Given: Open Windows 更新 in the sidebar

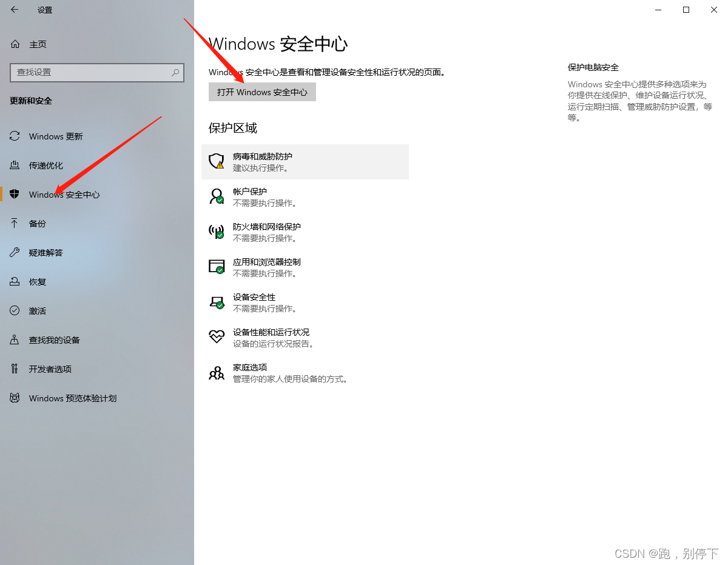Looking at the screenshot, I should (x=97, y=136).
